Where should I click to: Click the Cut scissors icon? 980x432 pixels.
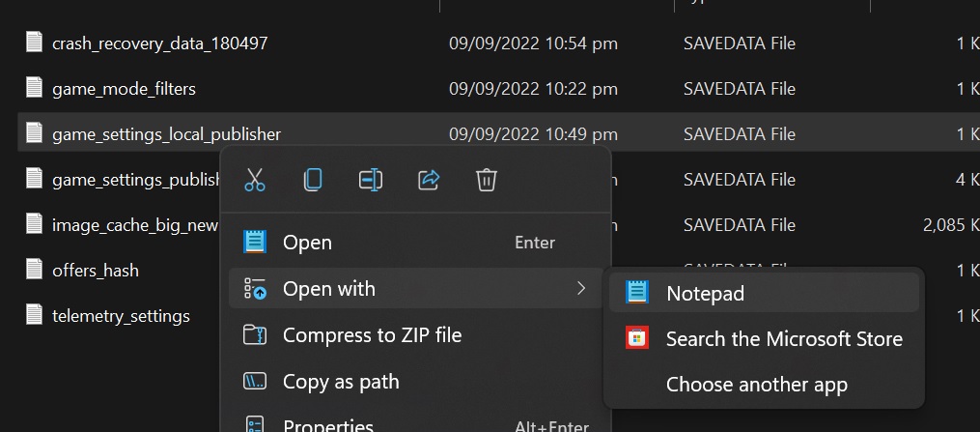[x=255, y=180]
